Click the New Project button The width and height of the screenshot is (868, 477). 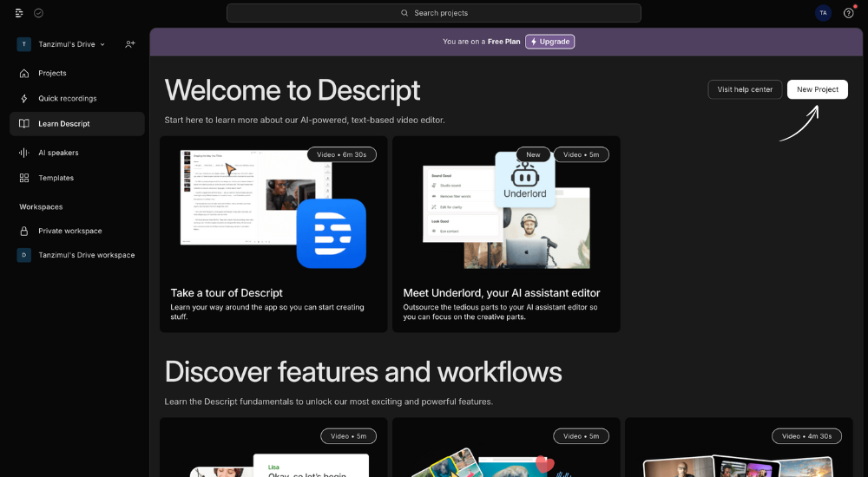pyautogui.click(x=817, y=89)
